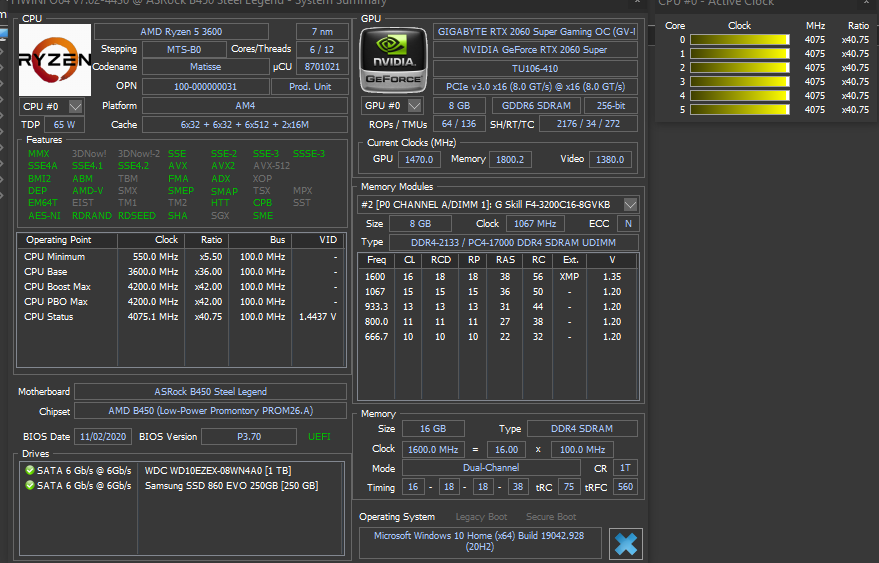879x563 pixels.
Task: Click the AM4 platform field
Action: pos(245,105)
